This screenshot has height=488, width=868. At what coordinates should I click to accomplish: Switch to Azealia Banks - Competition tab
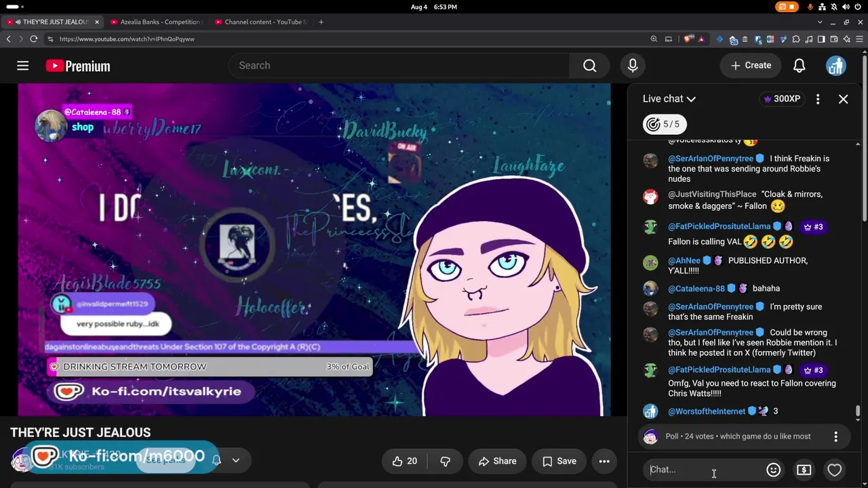coord(156,22)
